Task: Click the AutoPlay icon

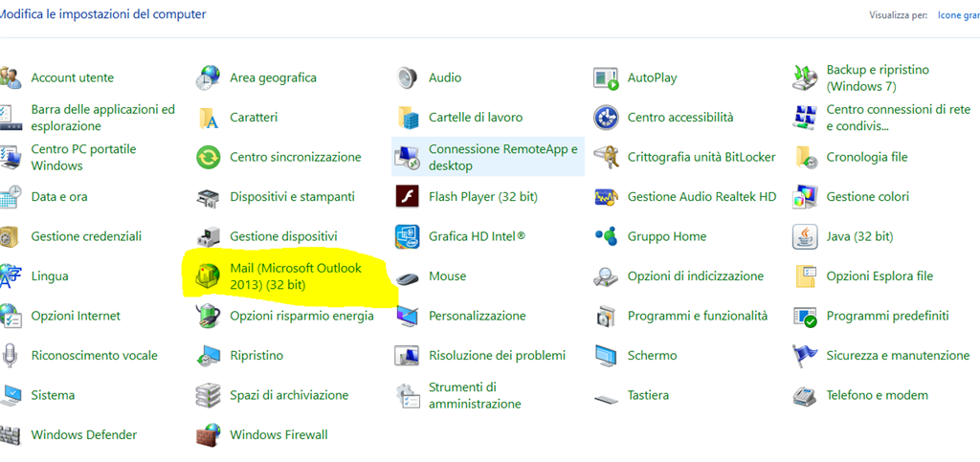Action: pos(606,78)
